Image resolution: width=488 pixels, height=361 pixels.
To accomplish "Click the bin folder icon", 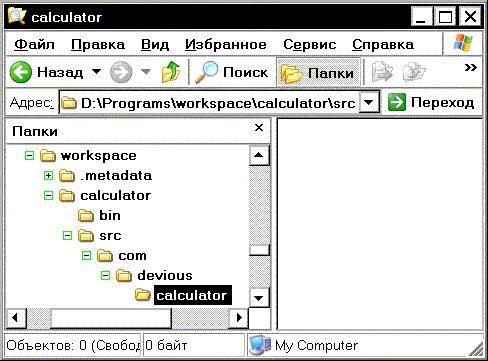I will pos(86,216).
